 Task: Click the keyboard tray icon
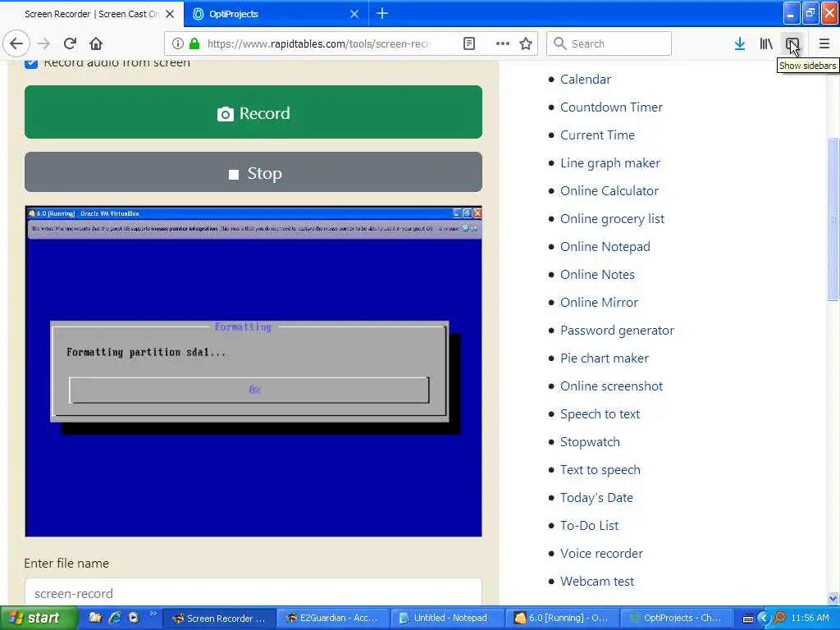click(x=748, y=619)
